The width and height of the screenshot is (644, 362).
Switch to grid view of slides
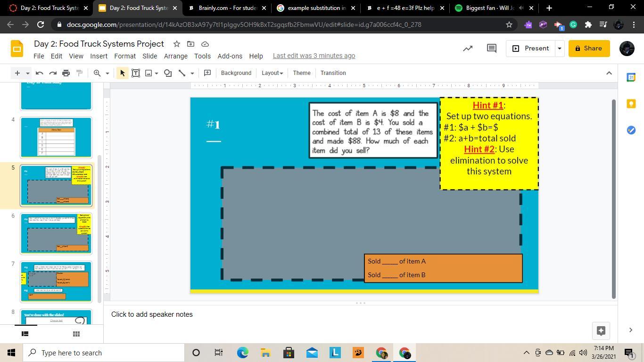pos(76,334)
